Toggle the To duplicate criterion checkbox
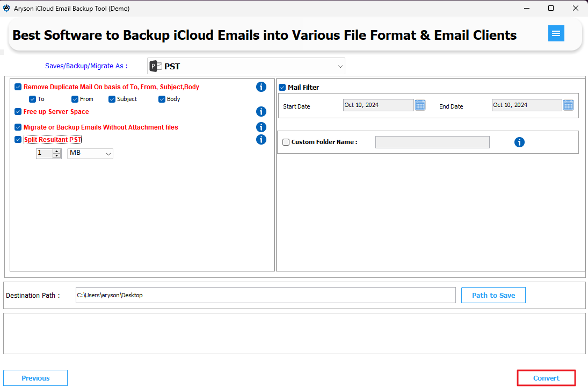 [32, 99]
